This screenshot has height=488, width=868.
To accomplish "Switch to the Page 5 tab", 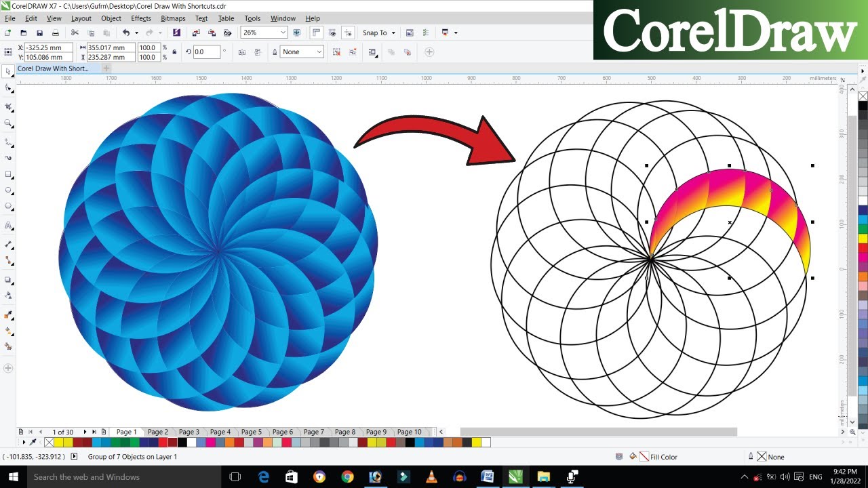I will pos(252,432).
